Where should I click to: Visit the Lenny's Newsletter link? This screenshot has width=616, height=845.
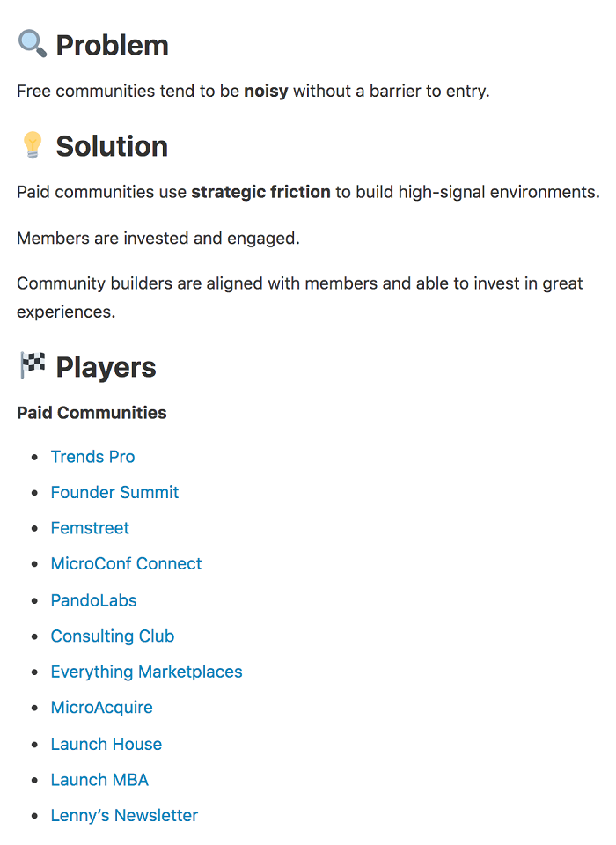(x=124, y=815)
